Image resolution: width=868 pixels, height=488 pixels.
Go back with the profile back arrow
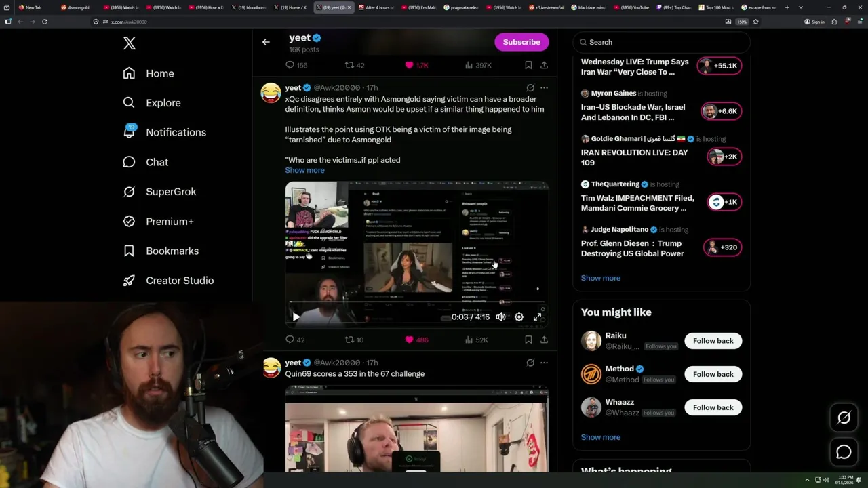[x=266, y=42]
